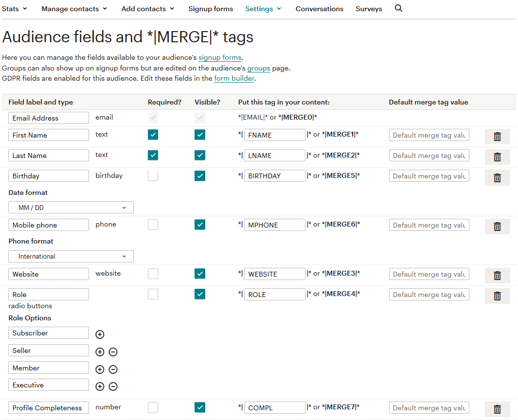Switch to the Conversations section
The width and height of the screenshot is (518, 420).
point(319,8)
